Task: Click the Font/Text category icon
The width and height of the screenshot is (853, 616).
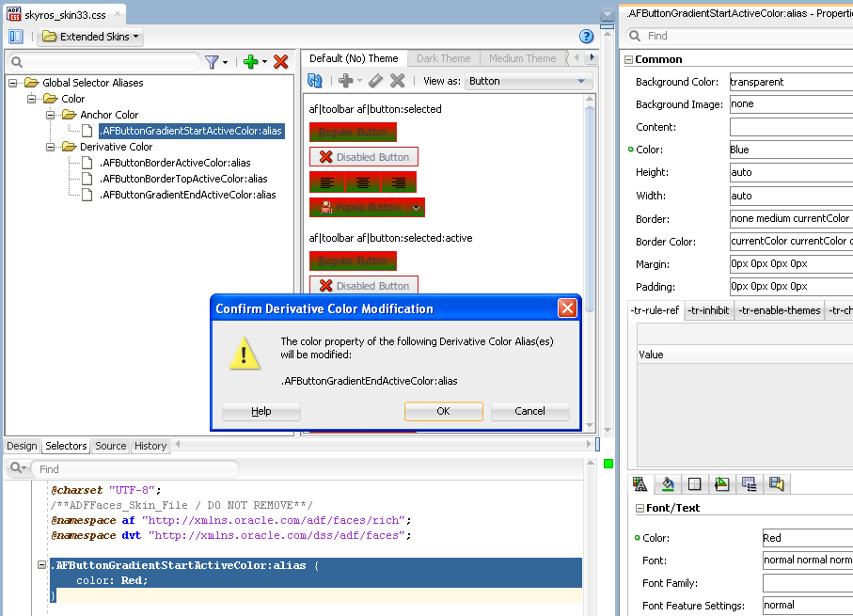Action: click(640, 483)
